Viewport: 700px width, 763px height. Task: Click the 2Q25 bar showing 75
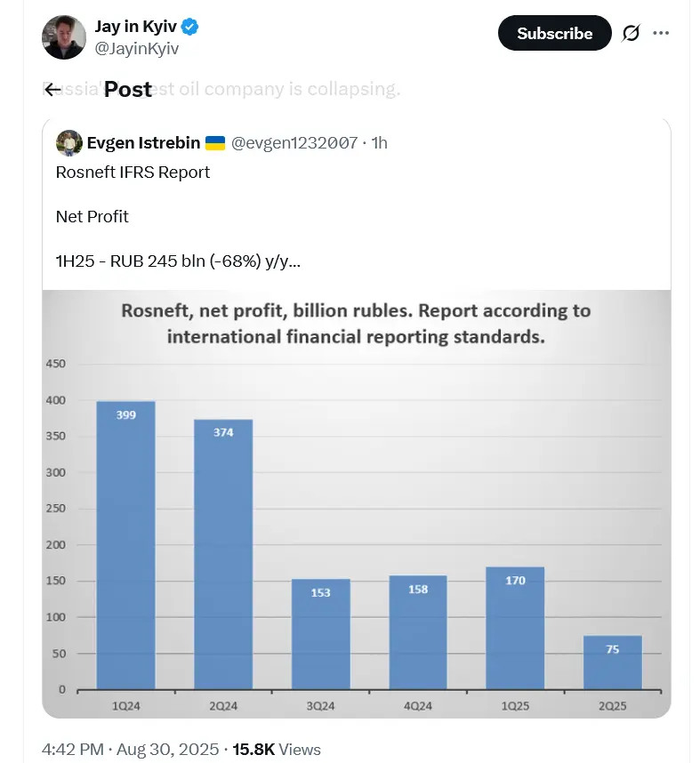[x=613, y=662]
